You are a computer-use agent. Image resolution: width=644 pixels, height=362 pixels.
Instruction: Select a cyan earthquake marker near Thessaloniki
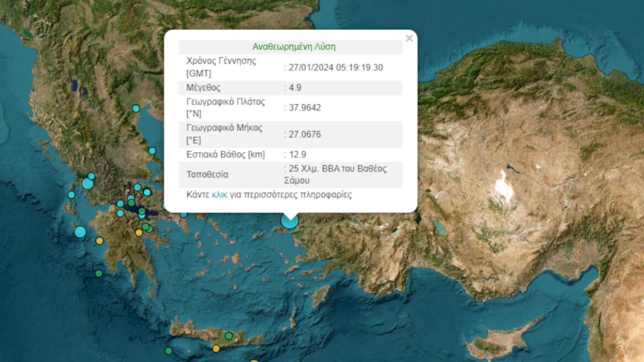click(x=136, y=108)
